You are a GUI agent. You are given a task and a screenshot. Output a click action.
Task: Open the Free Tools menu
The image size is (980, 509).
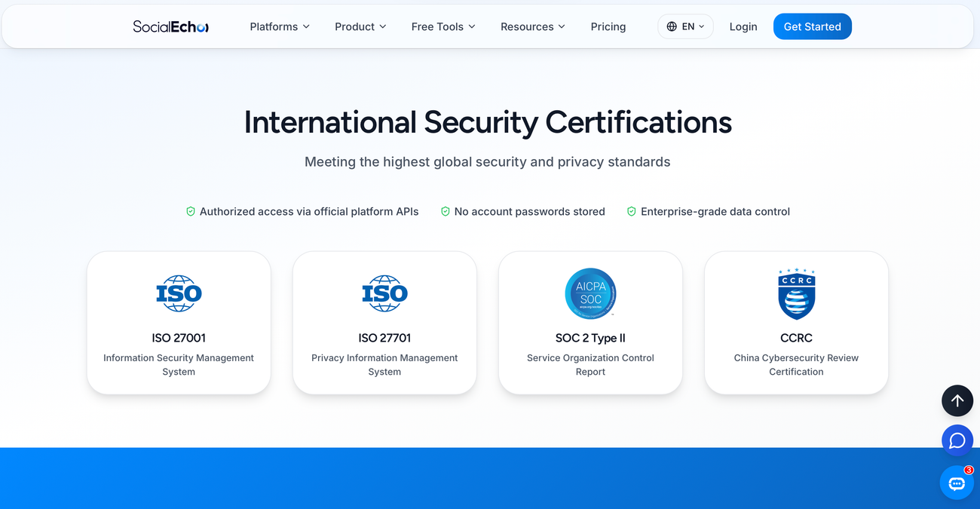click(443, 26)
